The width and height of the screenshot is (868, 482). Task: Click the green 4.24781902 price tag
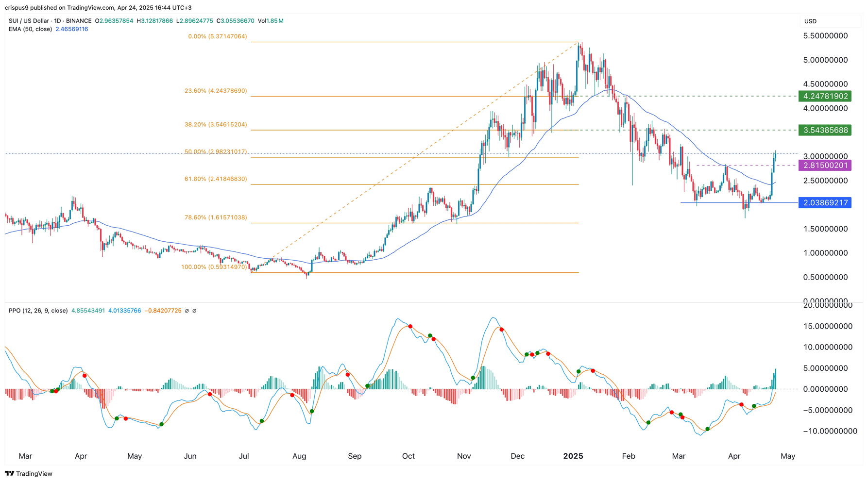coord(825,96)
